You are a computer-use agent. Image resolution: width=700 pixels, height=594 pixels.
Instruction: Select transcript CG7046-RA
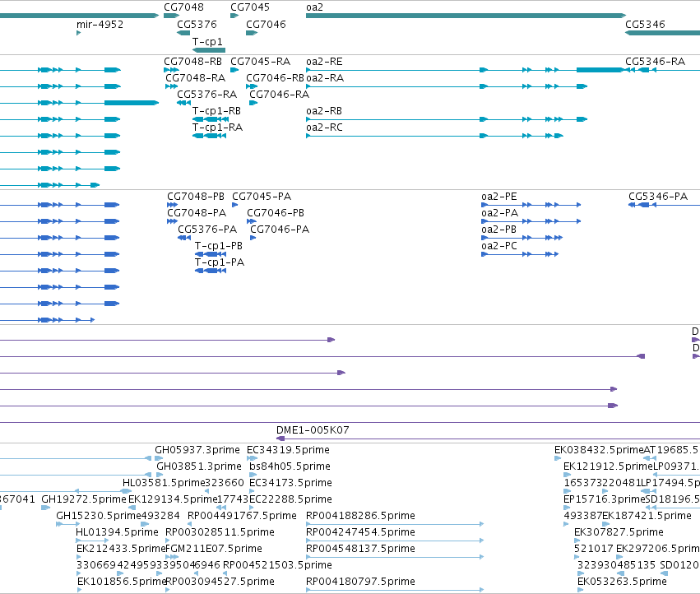click(280, 95)
